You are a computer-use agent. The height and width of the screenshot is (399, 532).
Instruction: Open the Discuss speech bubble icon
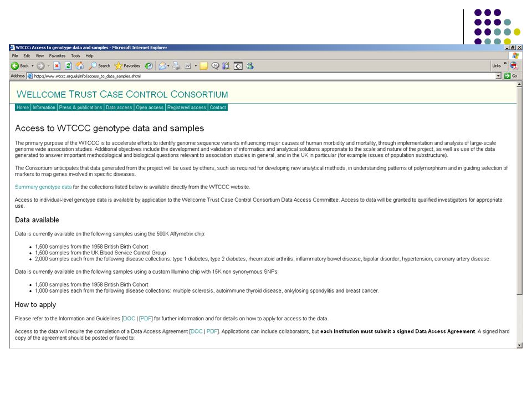point(215,66)
